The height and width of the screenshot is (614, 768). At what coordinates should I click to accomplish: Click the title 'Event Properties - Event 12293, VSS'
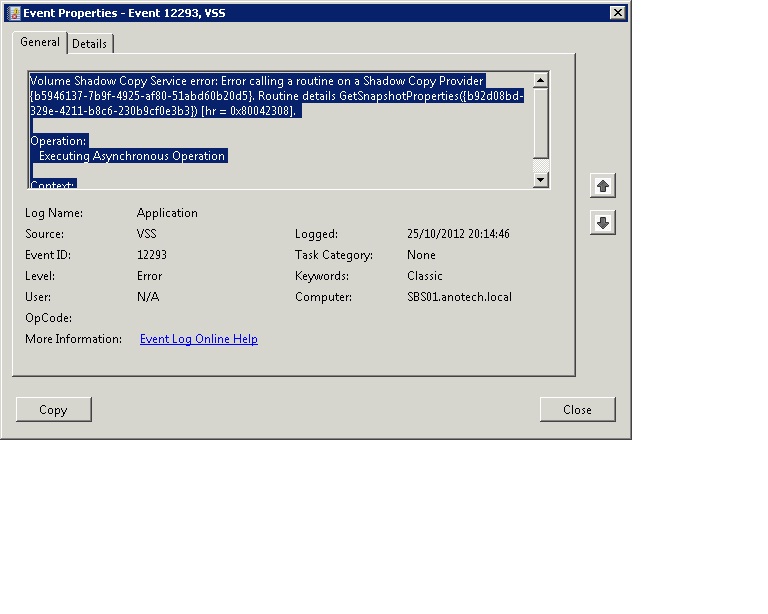(124, 13)
